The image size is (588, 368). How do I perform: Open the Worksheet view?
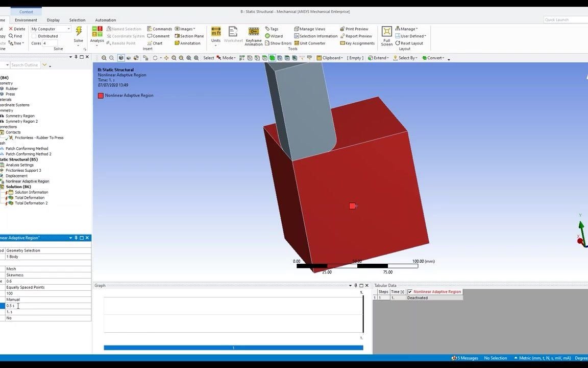tap(233, 33)
